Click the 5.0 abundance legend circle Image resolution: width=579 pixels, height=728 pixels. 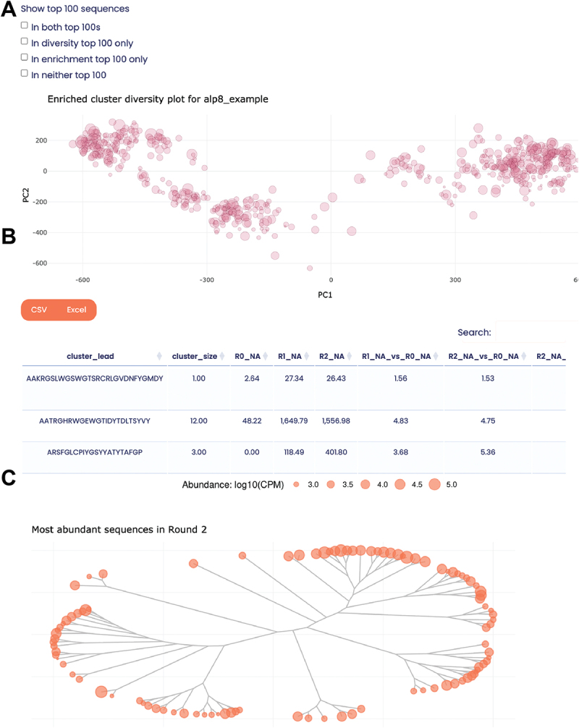point(434,484)
